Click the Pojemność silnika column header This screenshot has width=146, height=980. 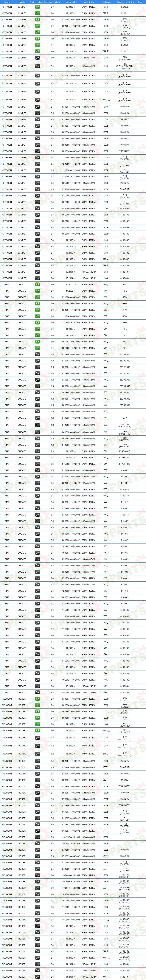[52, 2]
